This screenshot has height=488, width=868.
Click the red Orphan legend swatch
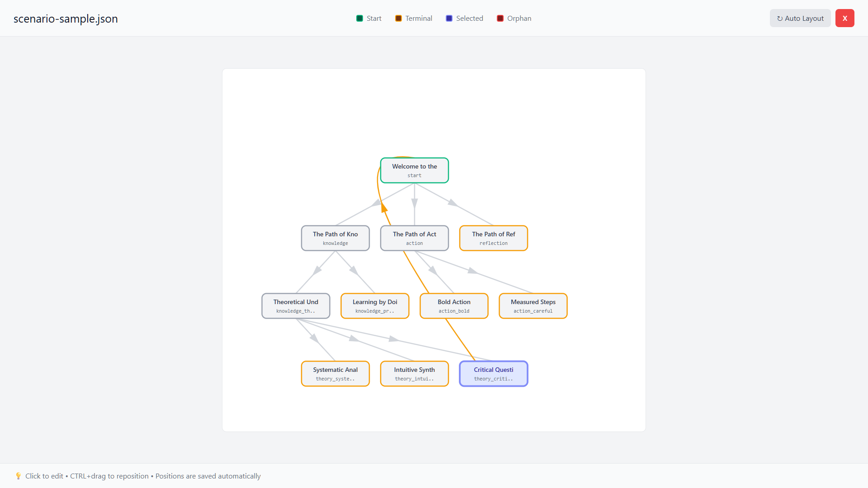point(500,19)
